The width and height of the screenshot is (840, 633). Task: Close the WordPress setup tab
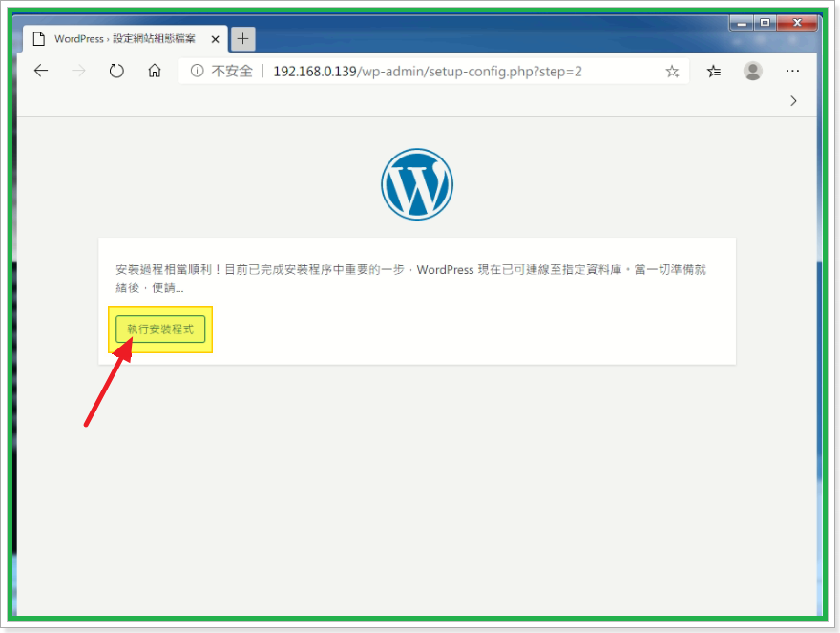click(x=215, y=39)
